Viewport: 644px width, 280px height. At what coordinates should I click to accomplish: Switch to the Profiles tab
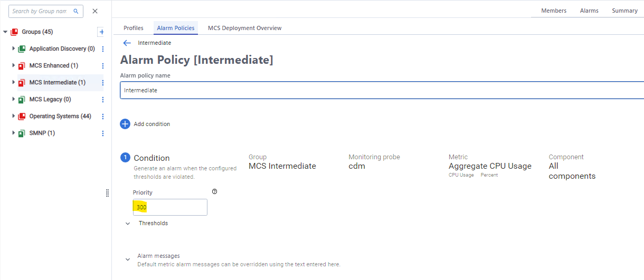click(x=133, y=28)
